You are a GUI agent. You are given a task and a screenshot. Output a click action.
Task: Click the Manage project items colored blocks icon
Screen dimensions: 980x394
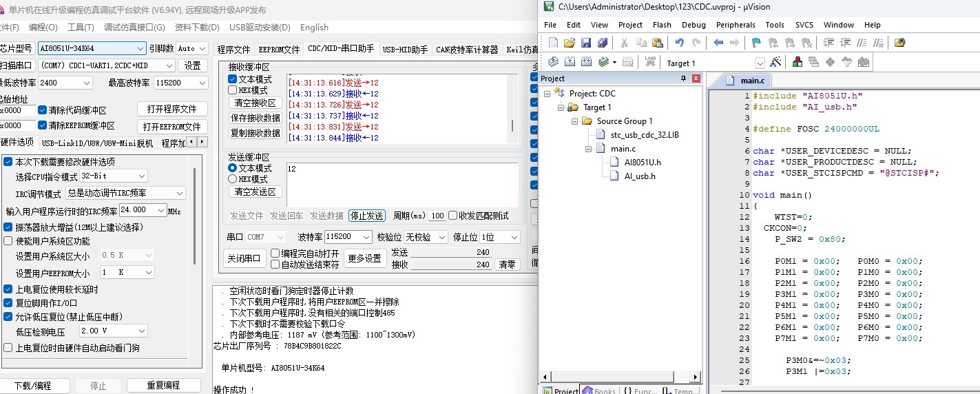point(797,63)
